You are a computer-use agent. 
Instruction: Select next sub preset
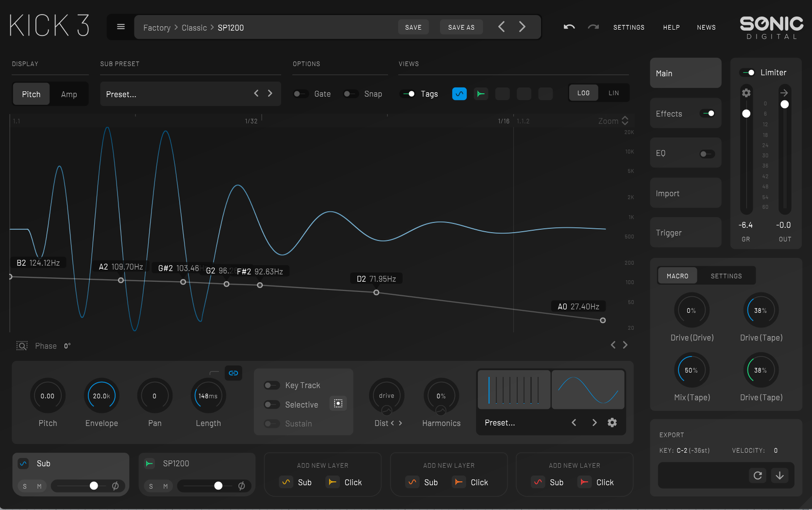270,93
